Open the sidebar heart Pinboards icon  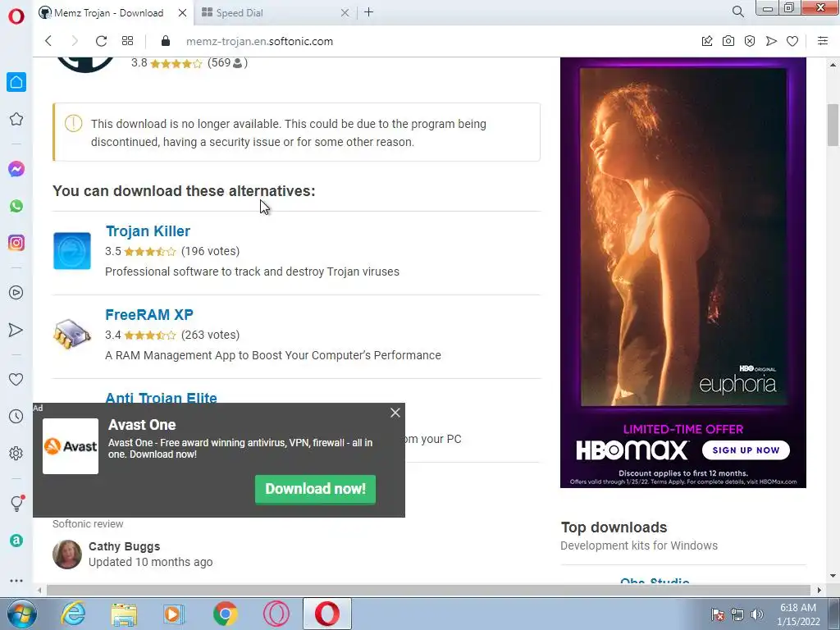[16, 379]
